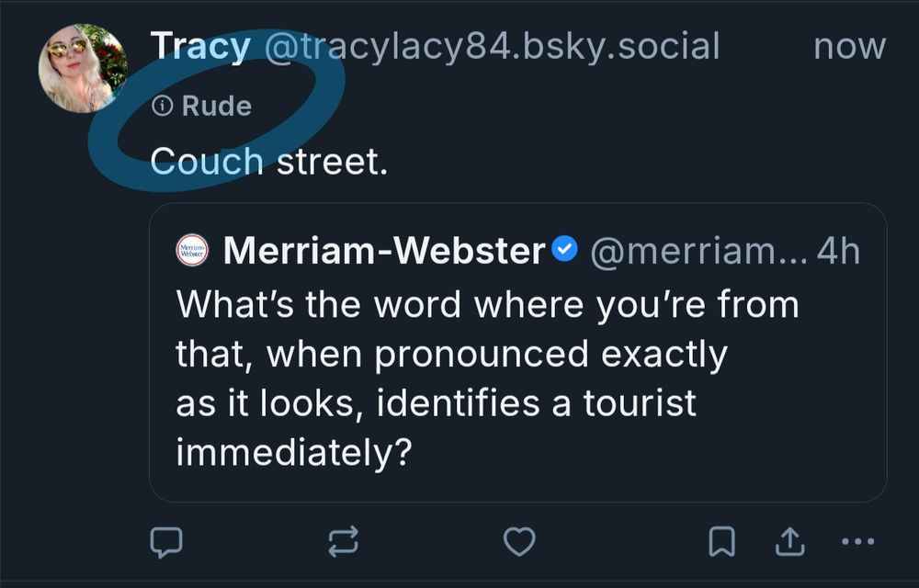Open the quoted Merriam-Webster post text
919x588 pixels.
click(487, 354)
